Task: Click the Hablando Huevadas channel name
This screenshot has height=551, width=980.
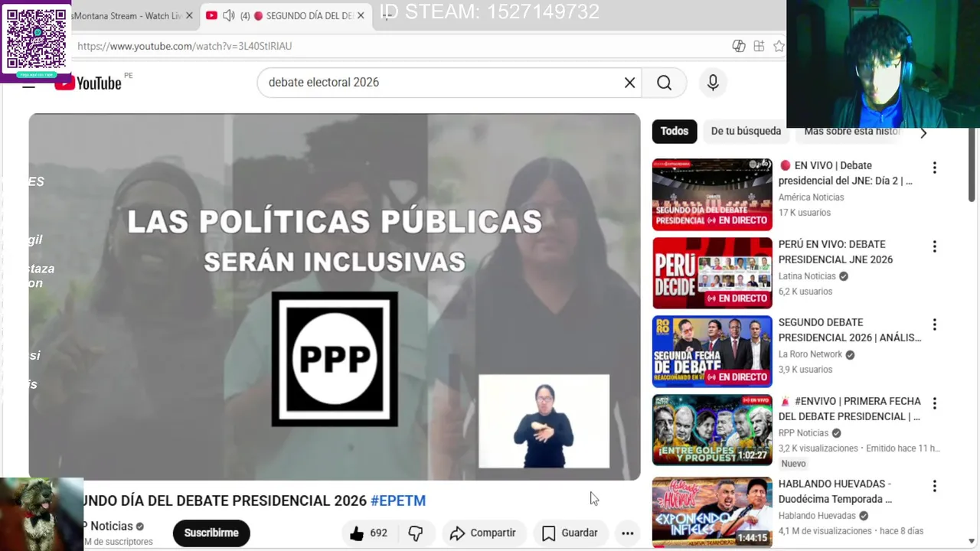Action: click(x=817, y=516)
